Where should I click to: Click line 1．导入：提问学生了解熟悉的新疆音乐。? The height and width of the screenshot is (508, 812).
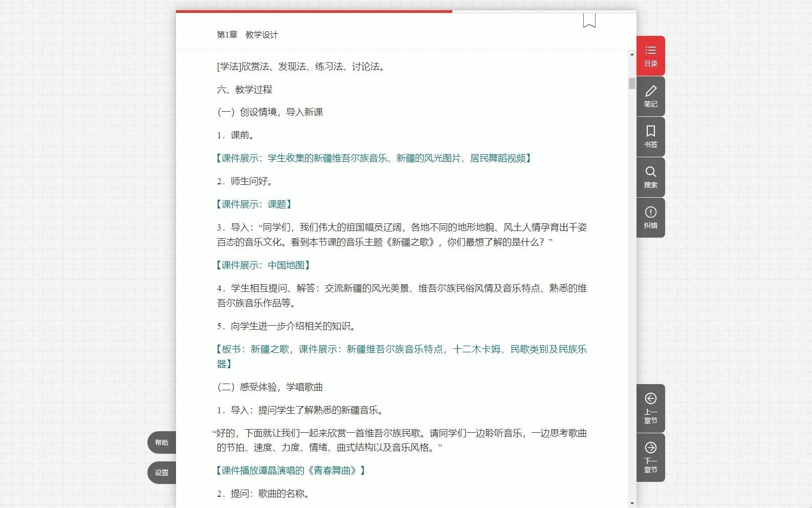tap(300, 410)
